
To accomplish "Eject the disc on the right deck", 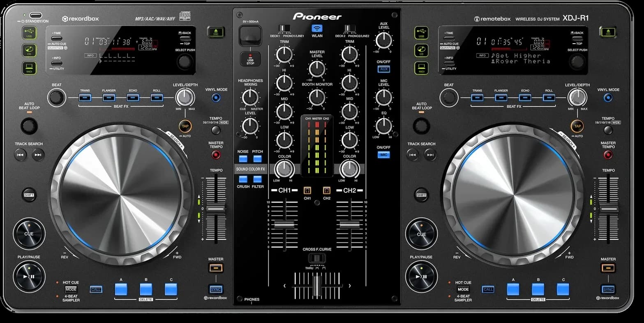I will (x=608, y=32).
